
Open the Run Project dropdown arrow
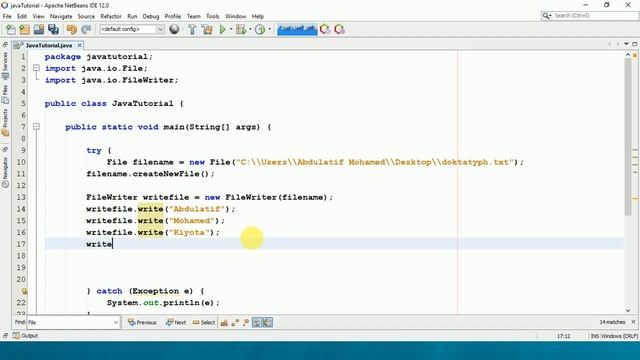click(231, 29)
